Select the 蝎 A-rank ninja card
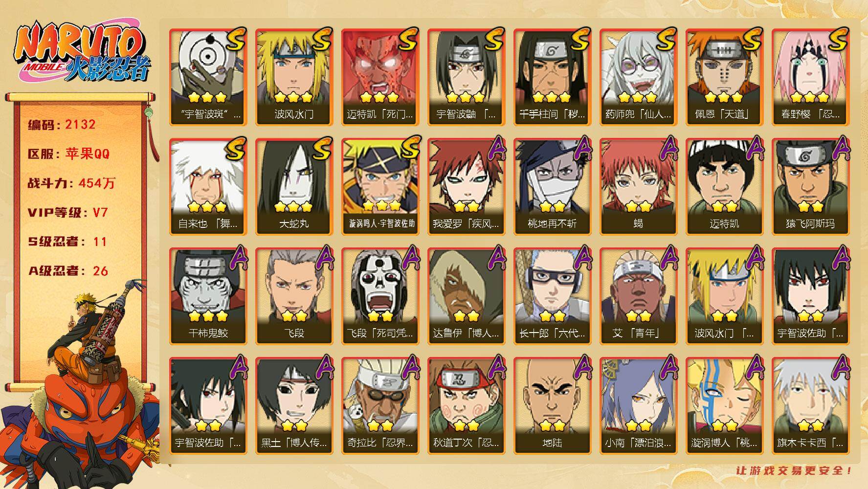The image size is (868, 489). click(x=638, y=187)
